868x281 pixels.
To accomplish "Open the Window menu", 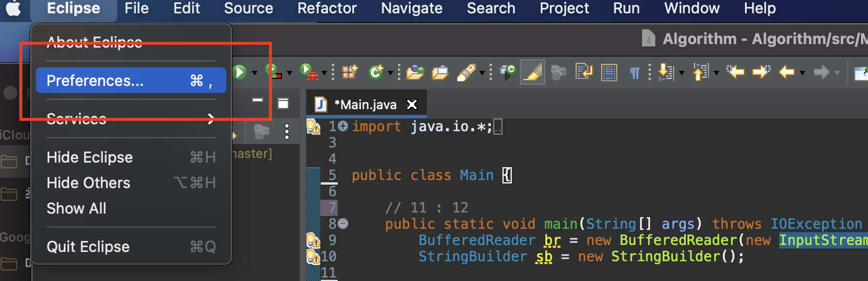I will (692, 9).
